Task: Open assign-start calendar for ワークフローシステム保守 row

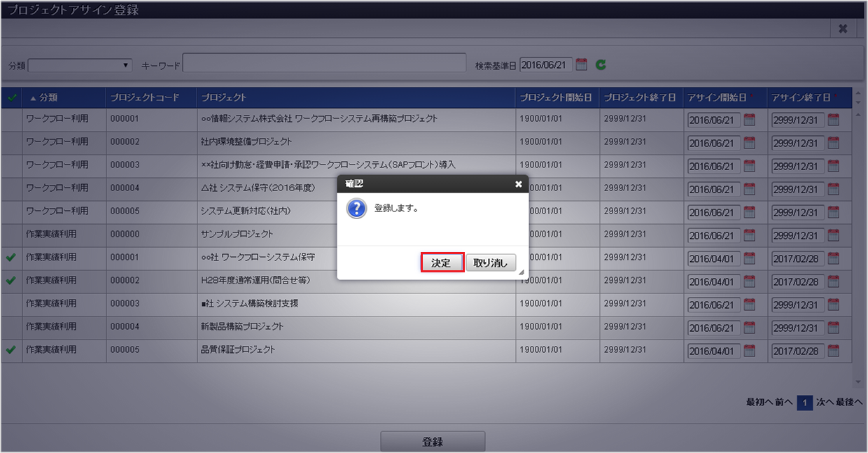Action: pyautogui.click(x=750, y=258)
